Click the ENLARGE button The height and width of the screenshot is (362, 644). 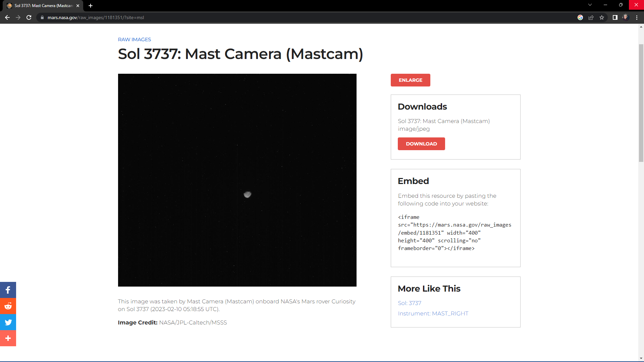410,80
